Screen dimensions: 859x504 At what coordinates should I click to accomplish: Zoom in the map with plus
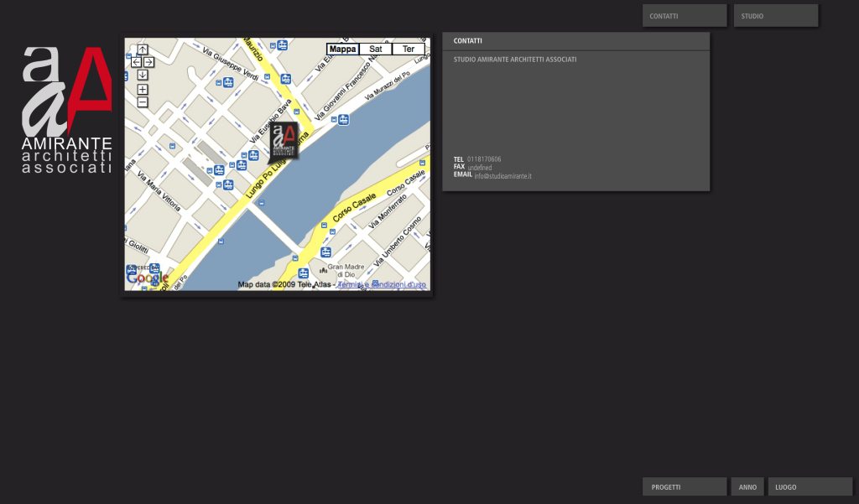click(143, 90)
